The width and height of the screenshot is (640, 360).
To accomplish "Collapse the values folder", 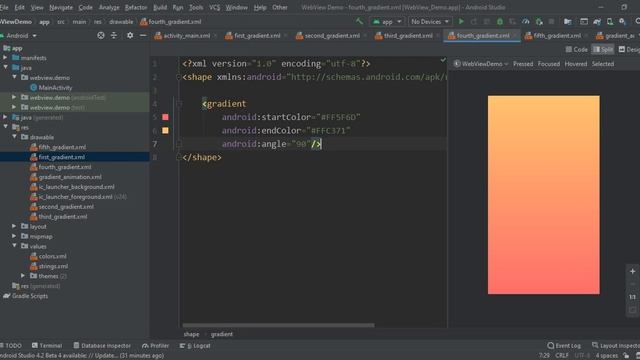I will 15,246.
